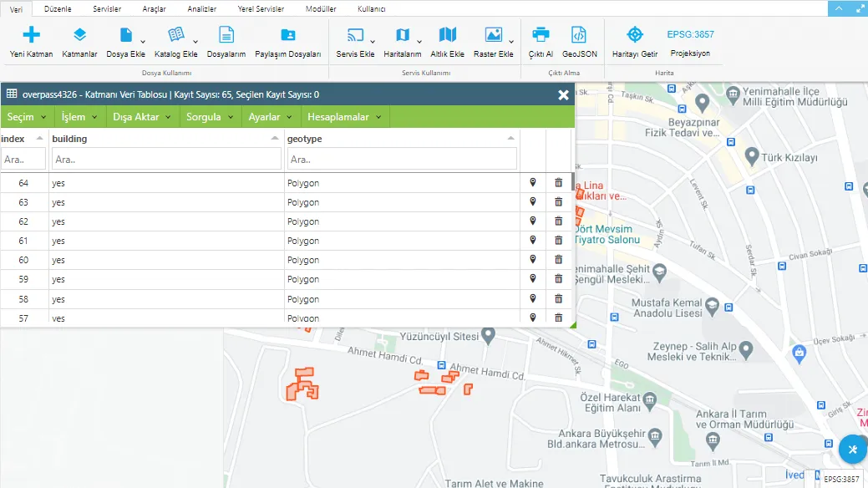Image resolution: width=868 pixels, height=488 pixels.
Task: Locate record 63 with its pin icon
Action: coord(533,201)
